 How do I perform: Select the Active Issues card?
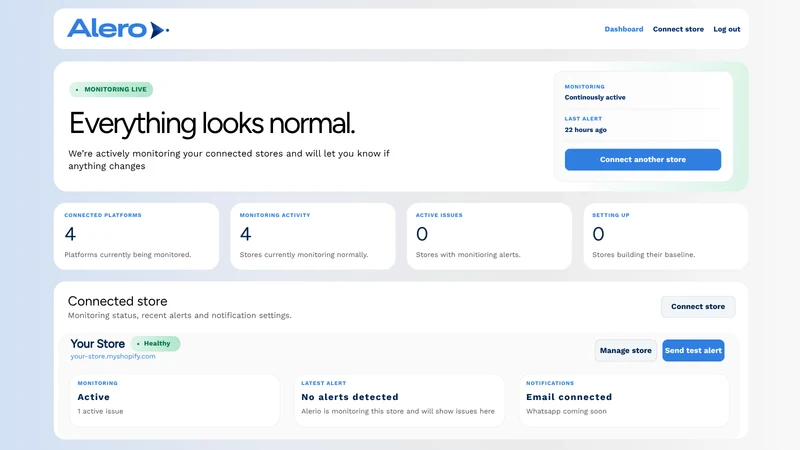coord(489,236)
